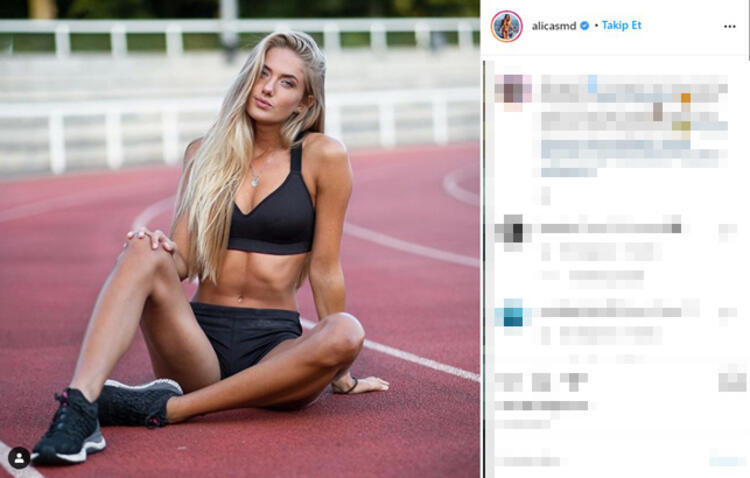Open the blurred likes count line
750x478 pixels.
pyautogui.click(x=541, y=406)
